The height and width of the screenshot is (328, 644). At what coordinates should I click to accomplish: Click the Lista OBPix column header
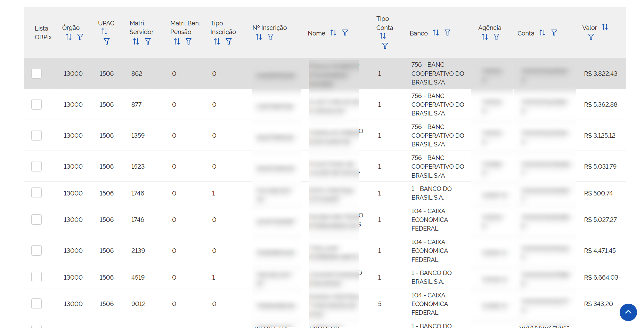(x=43, y=33)
